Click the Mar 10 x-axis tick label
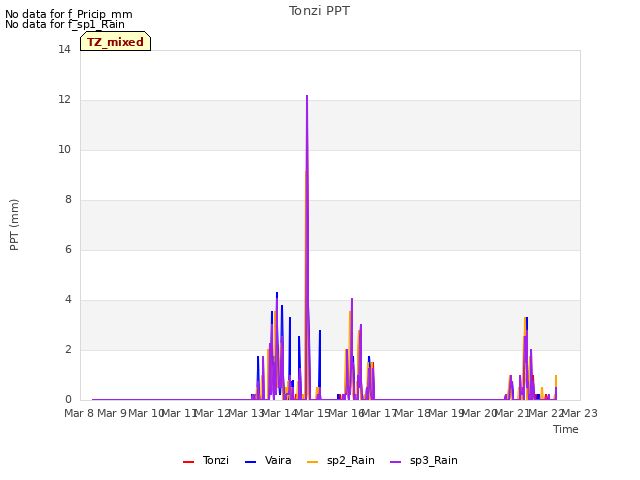 coord(146,413)
